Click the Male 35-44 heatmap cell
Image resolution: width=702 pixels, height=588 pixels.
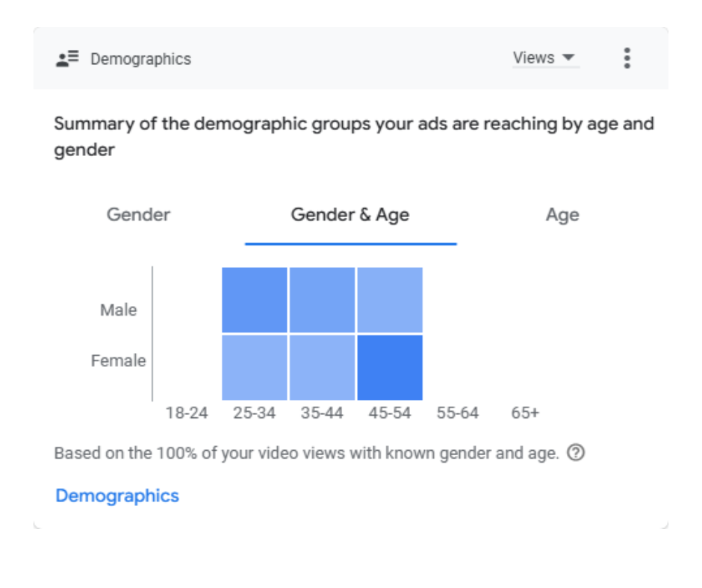(x=322, y=299)
